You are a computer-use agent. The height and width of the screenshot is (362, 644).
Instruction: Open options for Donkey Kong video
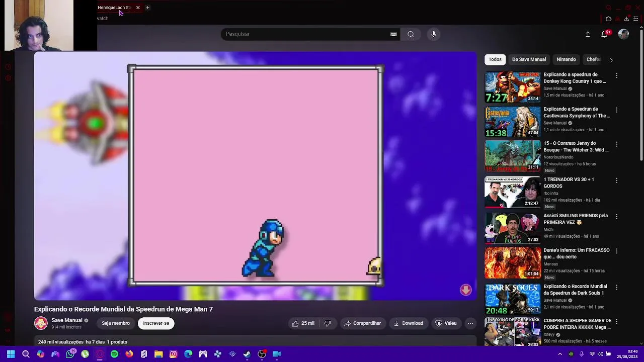click(617, 75)
